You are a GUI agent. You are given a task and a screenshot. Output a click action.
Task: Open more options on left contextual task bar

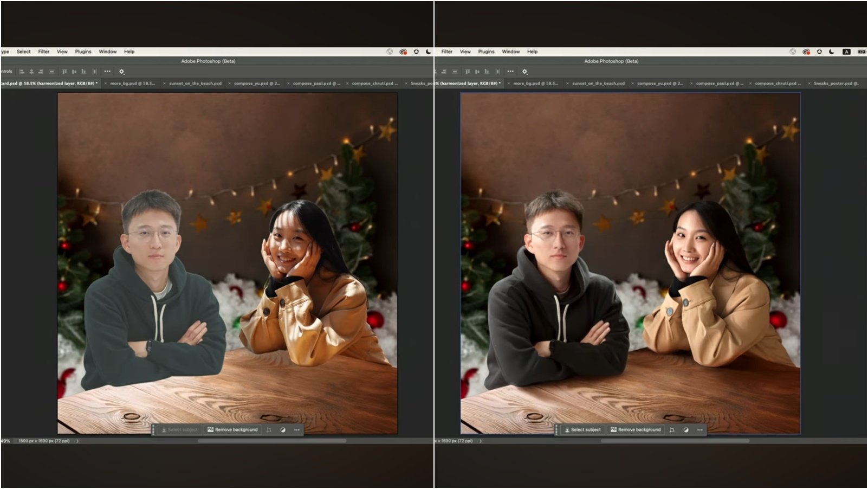tap(297, 429)
